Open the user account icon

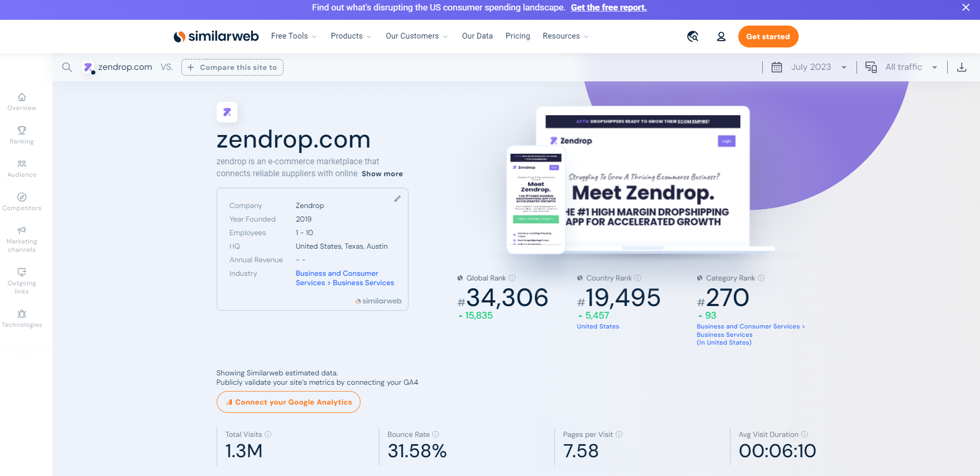pyautogui.click(x=721, y=36)
